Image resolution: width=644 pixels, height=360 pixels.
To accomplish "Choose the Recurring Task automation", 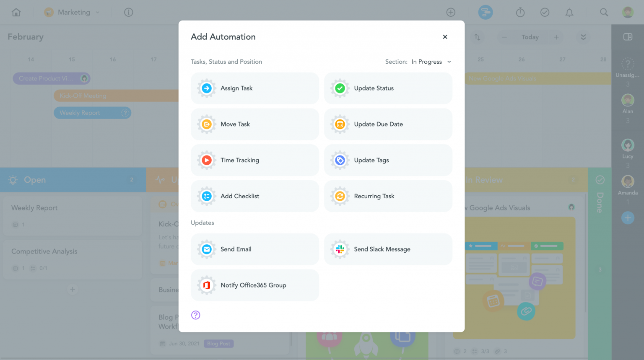I will (x=388, y=196).
